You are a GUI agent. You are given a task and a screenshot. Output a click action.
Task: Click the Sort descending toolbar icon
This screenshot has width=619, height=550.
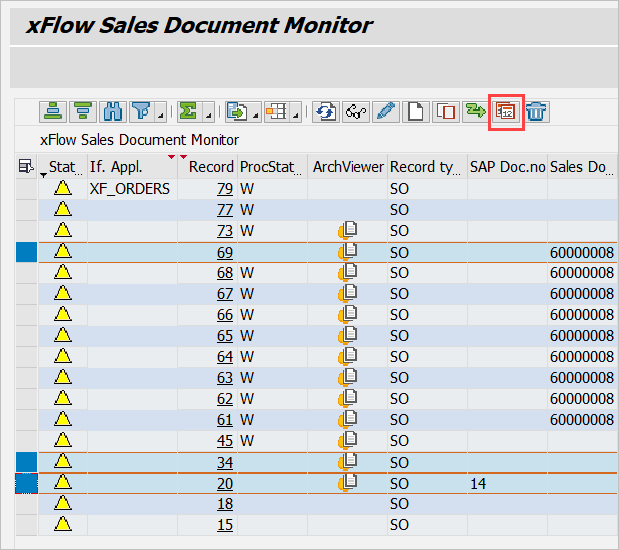click(82, 111)
